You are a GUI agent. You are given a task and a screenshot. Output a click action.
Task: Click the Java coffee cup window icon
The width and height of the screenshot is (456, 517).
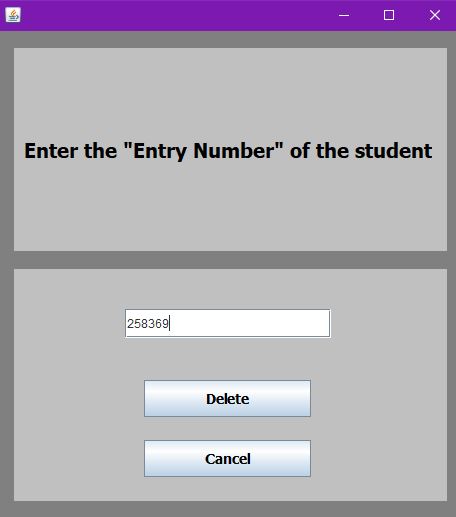pos(13,15)
